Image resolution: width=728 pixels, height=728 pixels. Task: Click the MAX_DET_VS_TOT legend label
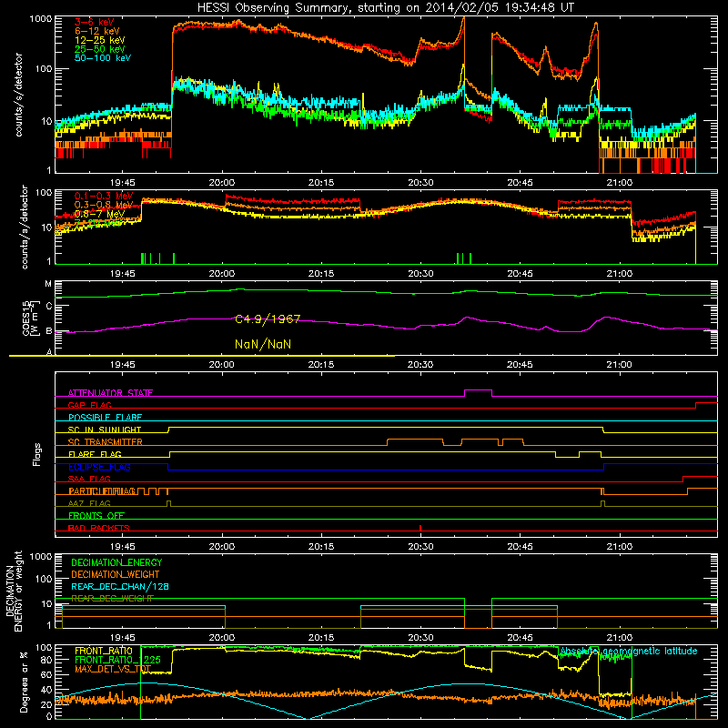(x=113, y=669)
